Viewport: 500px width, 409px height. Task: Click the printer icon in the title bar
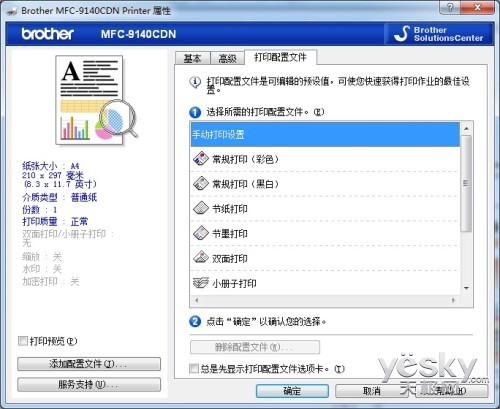pyautogui.click(x=12, y=11)
